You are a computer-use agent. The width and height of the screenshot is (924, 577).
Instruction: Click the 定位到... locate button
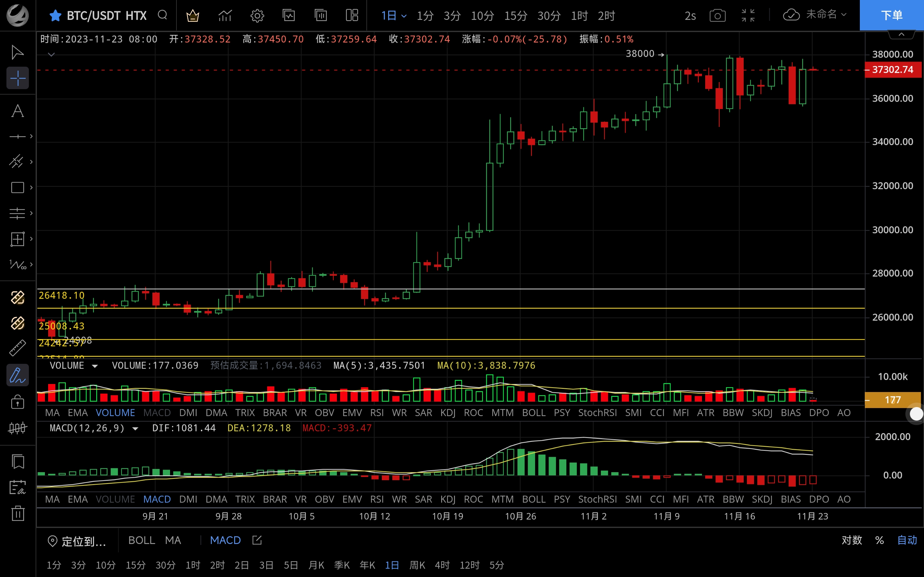point(78,541)
